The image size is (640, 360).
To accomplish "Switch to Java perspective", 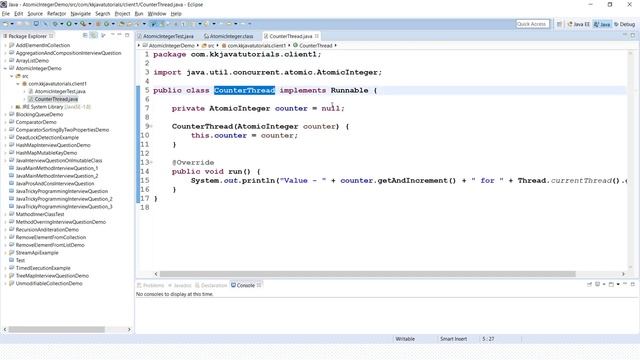I will click(x=602, y=24).
